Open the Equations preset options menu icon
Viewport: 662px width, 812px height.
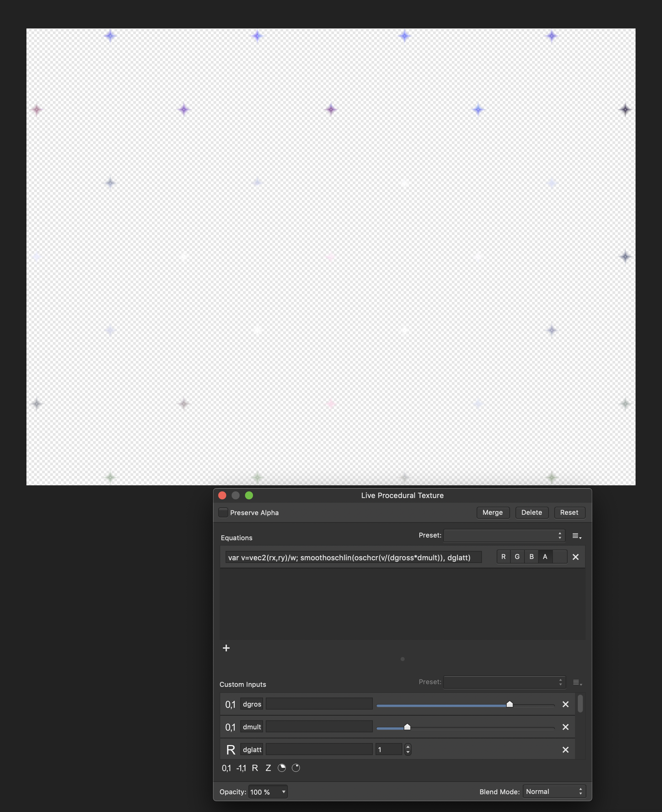click(x=577, y=536)
